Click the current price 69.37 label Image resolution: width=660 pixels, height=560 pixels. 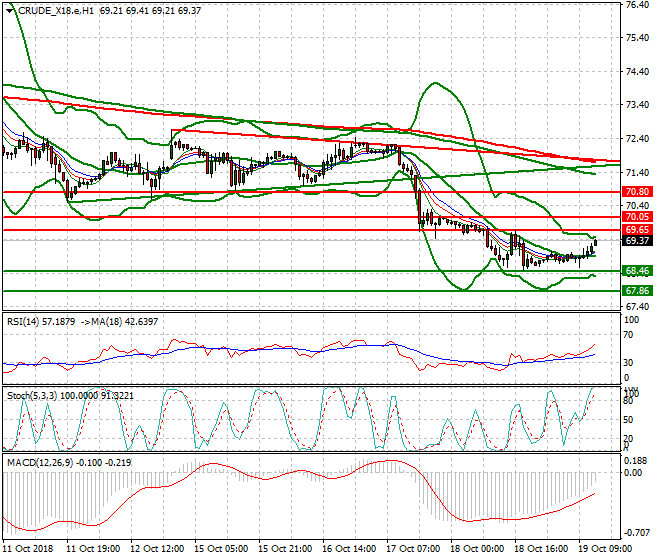point(637,241)
